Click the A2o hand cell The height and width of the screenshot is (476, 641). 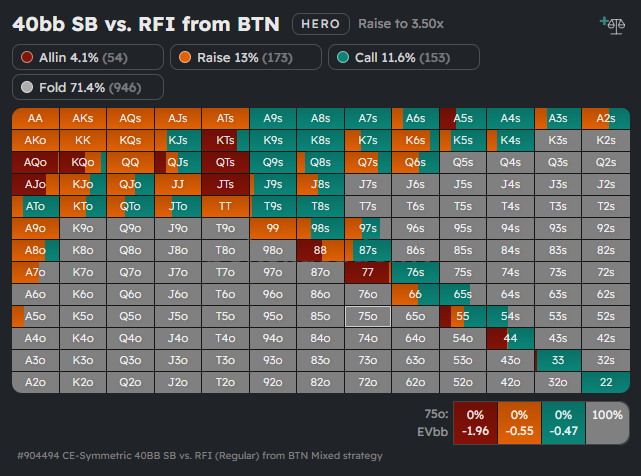tap(35, 382)
